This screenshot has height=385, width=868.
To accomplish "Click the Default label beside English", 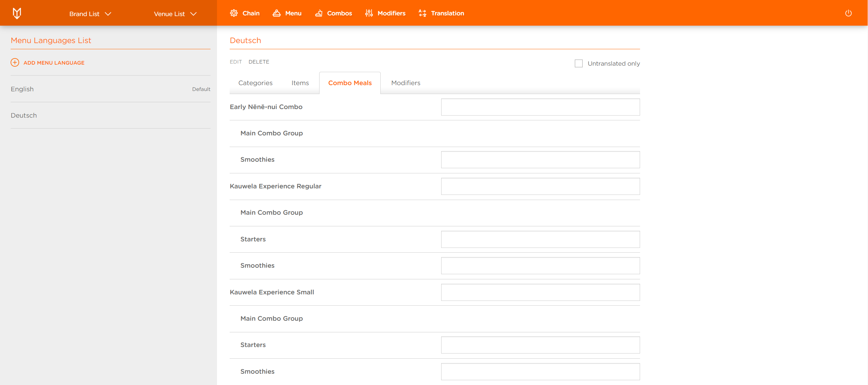I will coord(201,89).
